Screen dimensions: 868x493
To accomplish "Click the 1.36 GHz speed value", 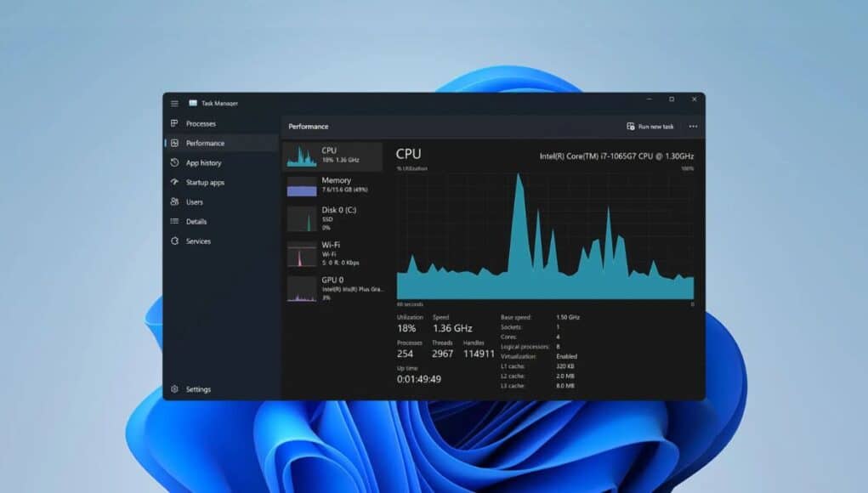I will [452, 328].
